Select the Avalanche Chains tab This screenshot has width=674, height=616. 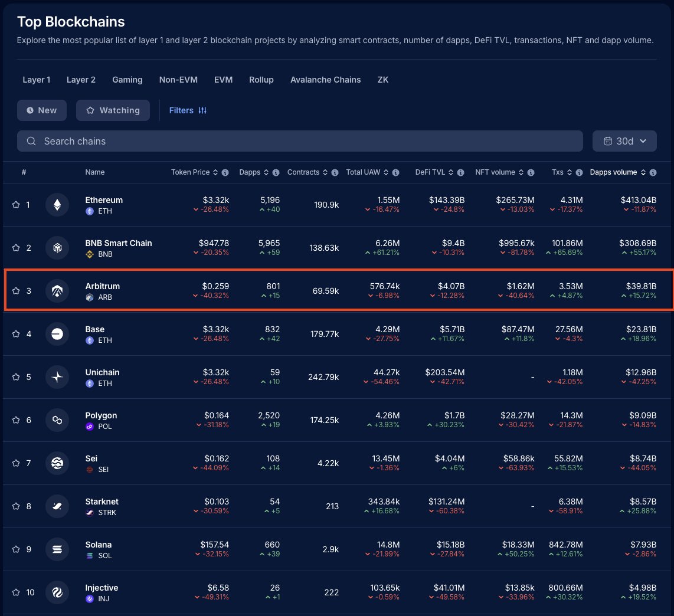[325, 80]
